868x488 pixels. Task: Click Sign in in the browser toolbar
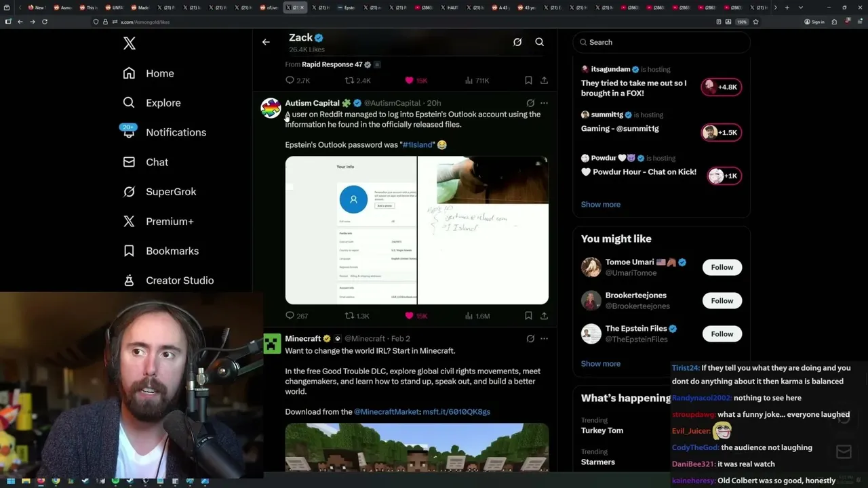point(814,22)
